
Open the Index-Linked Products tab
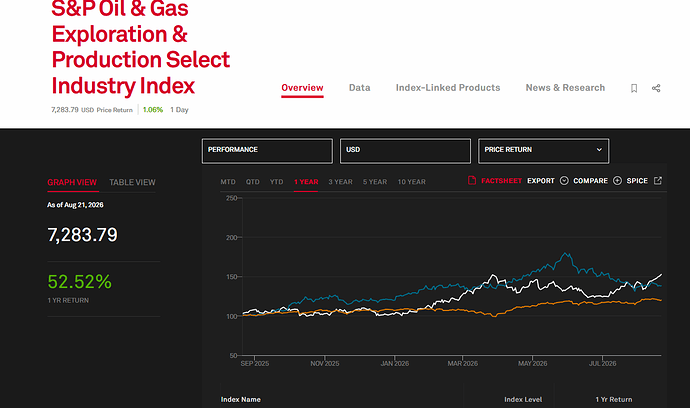click(x=448, y=88)
